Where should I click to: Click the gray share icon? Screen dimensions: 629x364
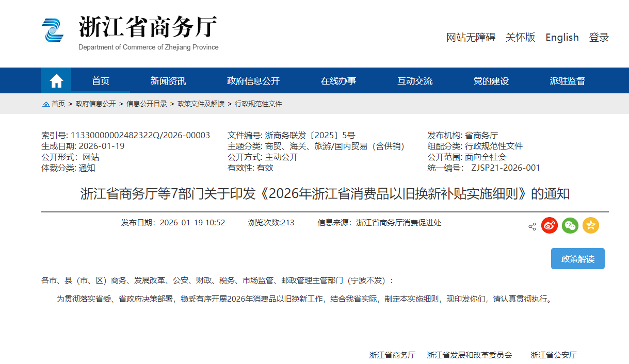[532, 226]
